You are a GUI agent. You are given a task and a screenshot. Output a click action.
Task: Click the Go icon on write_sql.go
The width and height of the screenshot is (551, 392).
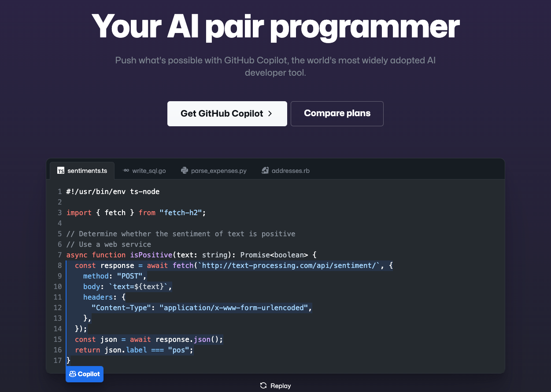126,171
